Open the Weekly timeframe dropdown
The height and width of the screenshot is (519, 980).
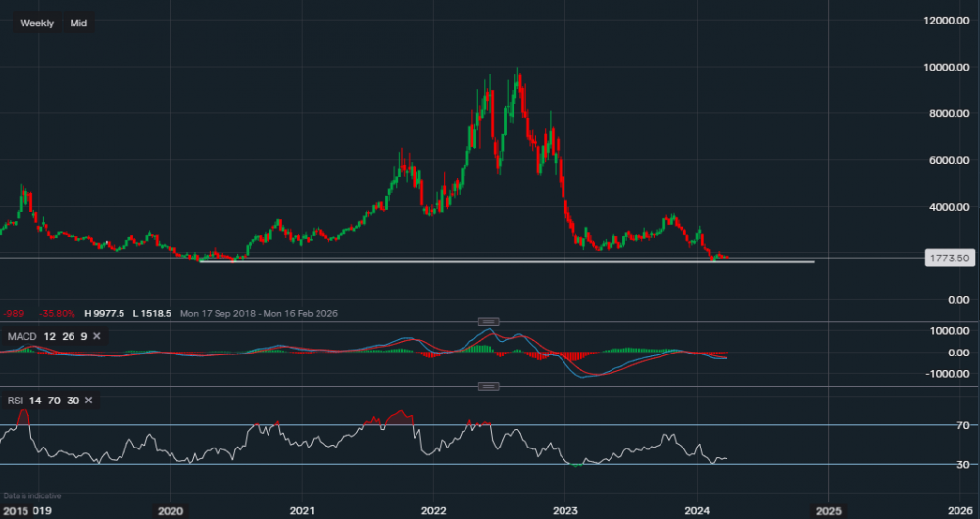tap(37, 23)
